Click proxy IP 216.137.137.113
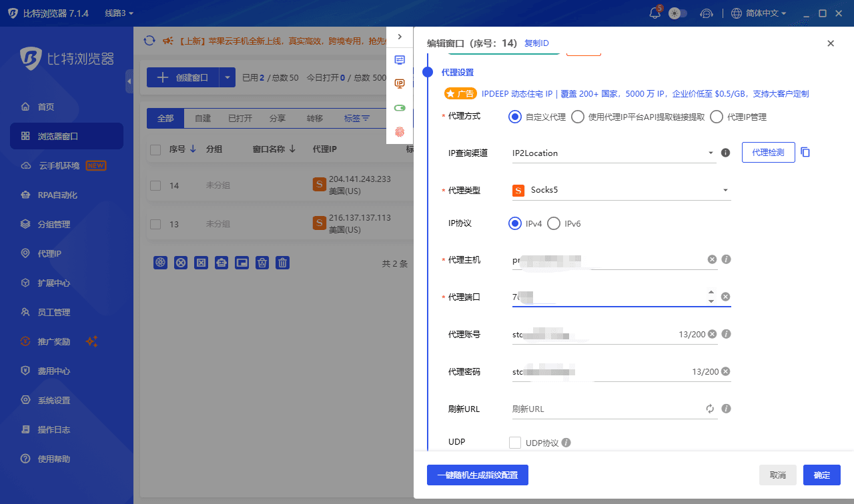 tap(360, 218)
